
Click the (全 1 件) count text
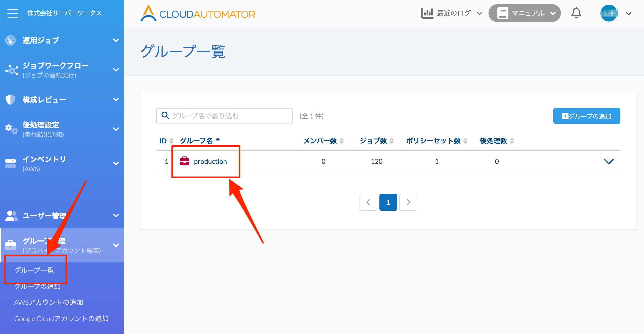pos(312,116)
